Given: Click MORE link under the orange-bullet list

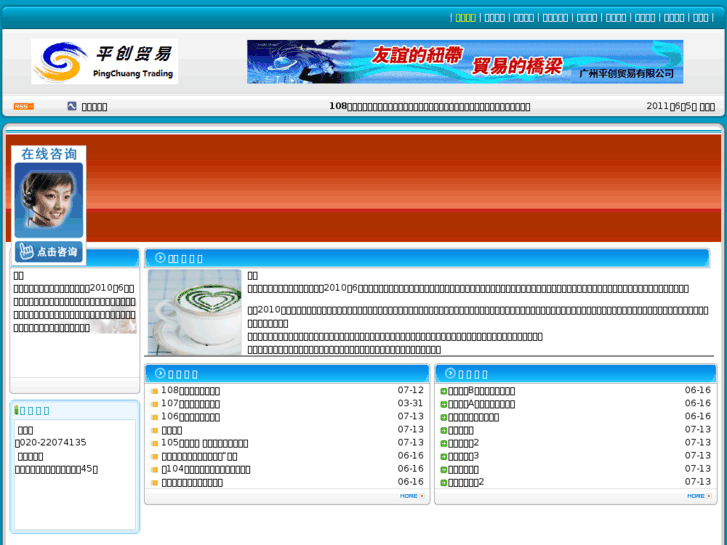Looking at the screenshot, I should [412, 496].
